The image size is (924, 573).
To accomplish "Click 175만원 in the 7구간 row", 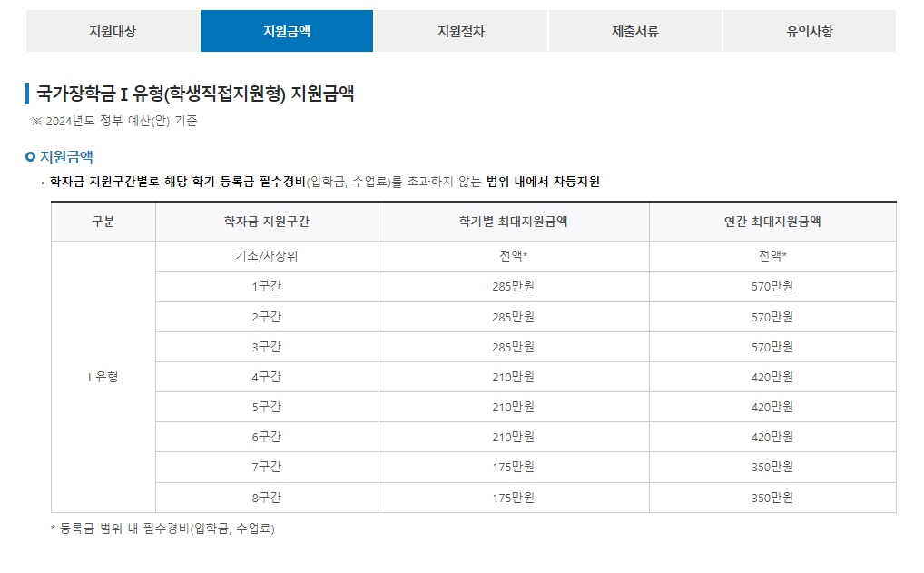I will tap(513, 467).
